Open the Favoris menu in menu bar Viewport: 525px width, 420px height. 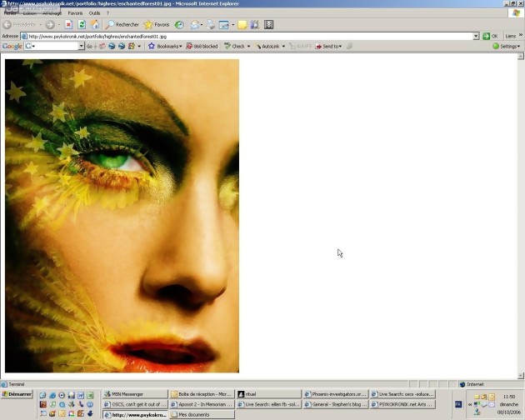75,13
